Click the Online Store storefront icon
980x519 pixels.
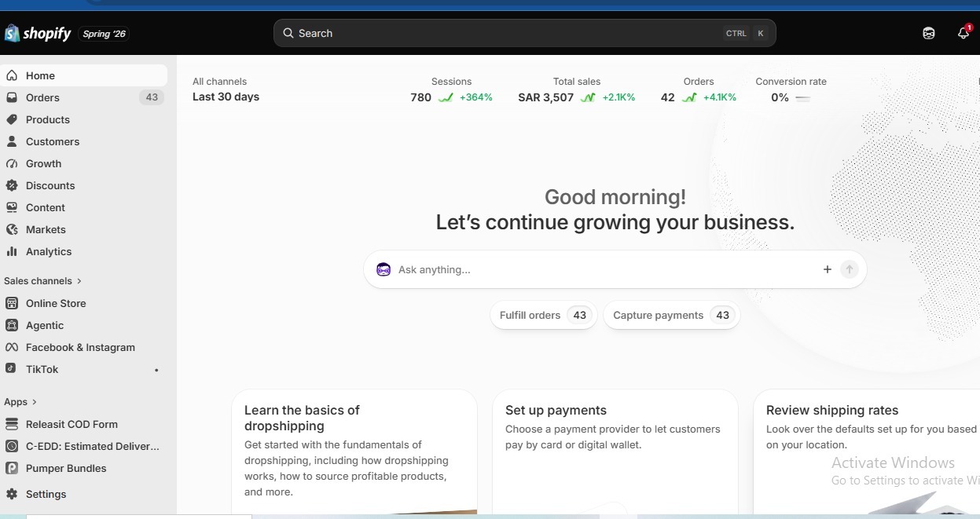click(x=12, y=303)
